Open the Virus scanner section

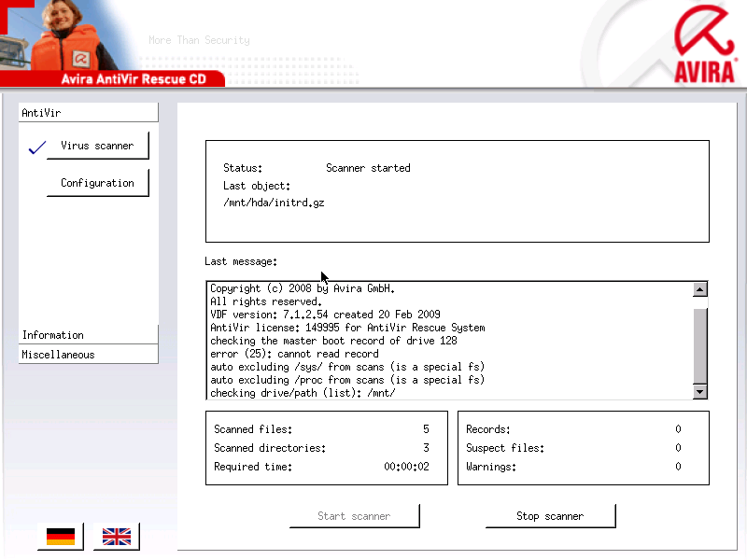pos(98,146)
